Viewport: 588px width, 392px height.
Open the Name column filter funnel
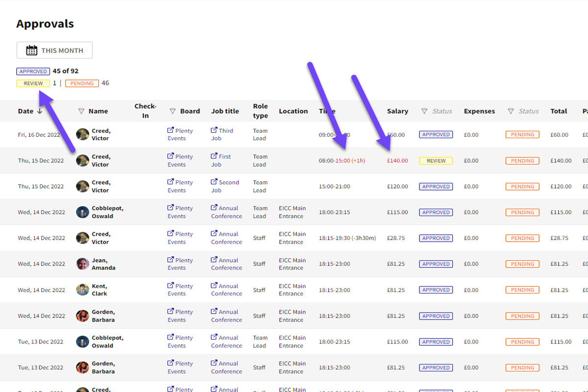click(x=81, y=111)
